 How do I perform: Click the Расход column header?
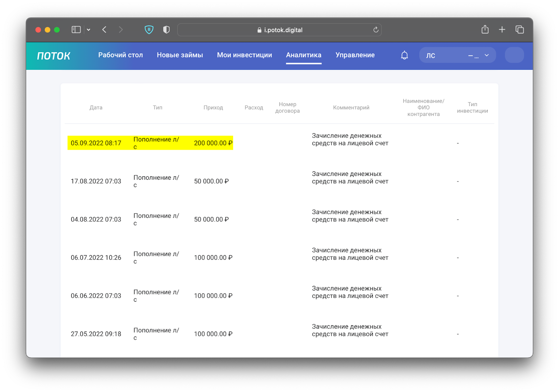pos(254,108)
